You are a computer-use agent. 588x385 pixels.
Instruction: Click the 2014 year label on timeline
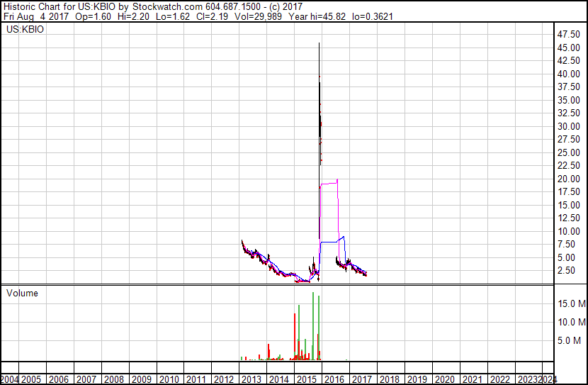(279, 379)
